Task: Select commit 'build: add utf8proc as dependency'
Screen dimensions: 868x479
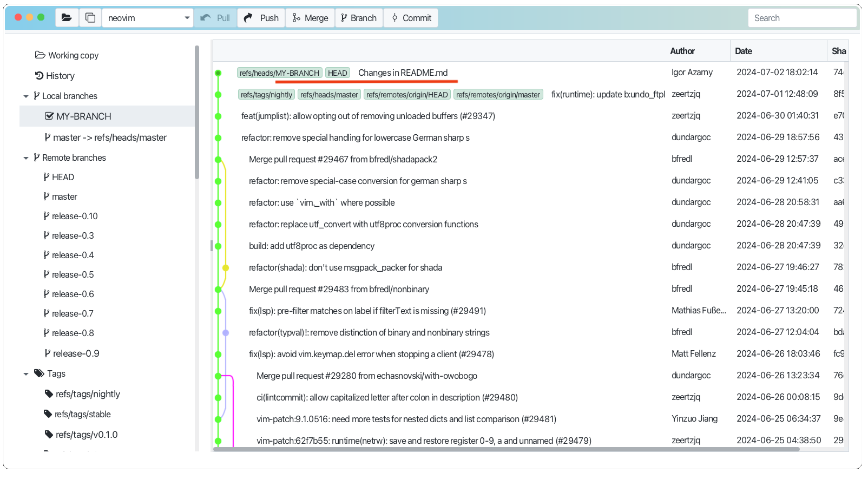Action: point(312,246)
